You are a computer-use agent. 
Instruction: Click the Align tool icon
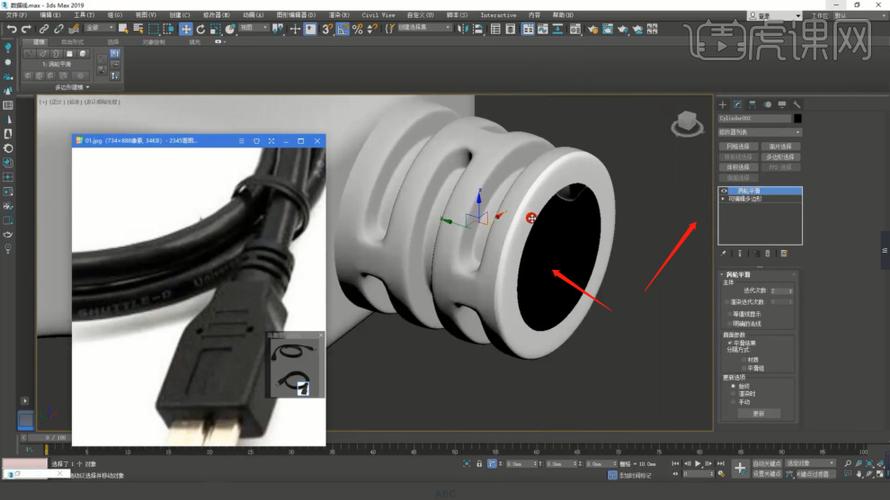478,29
